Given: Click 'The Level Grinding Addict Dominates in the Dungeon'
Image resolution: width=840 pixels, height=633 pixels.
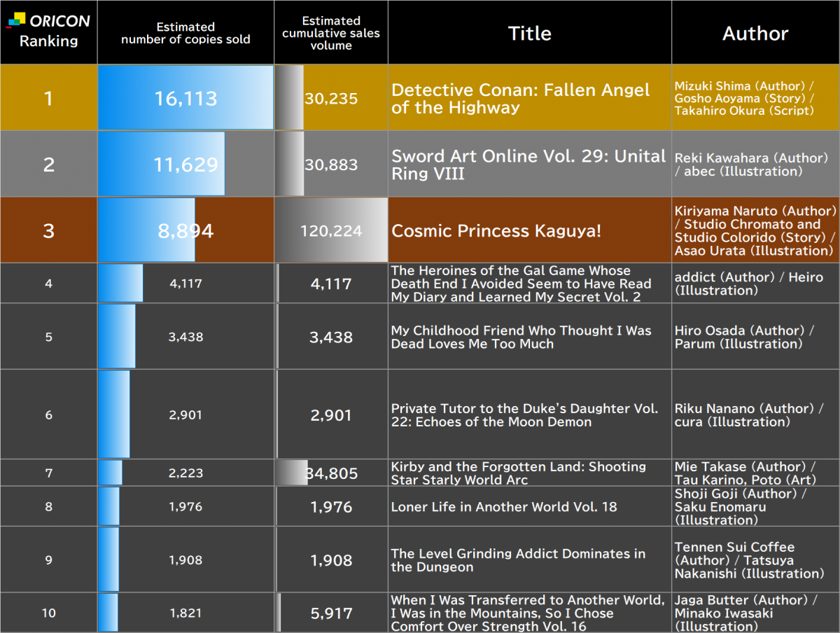Looking at the screenshot, I should (x=517, y=560).
